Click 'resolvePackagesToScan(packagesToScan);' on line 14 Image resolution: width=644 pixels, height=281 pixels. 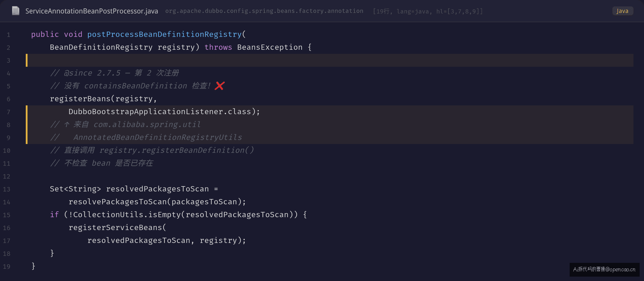(x=157, y=202)
